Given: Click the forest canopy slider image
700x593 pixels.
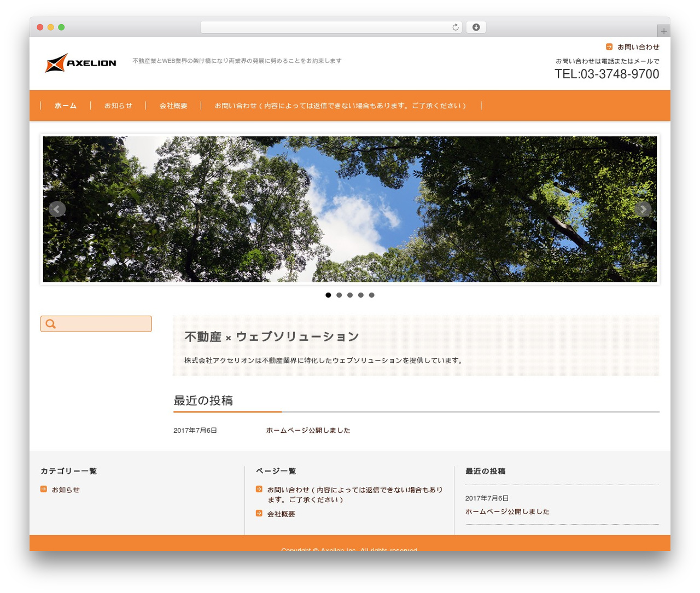Looking at the screenshot, I should tap(350, 209).
